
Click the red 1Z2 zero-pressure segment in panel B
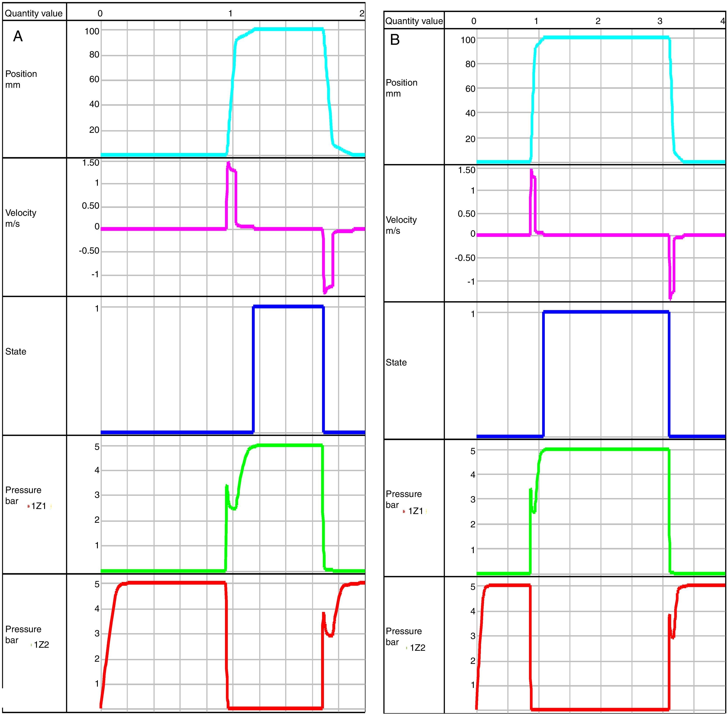pyautogui.click(x=600, y=709)
